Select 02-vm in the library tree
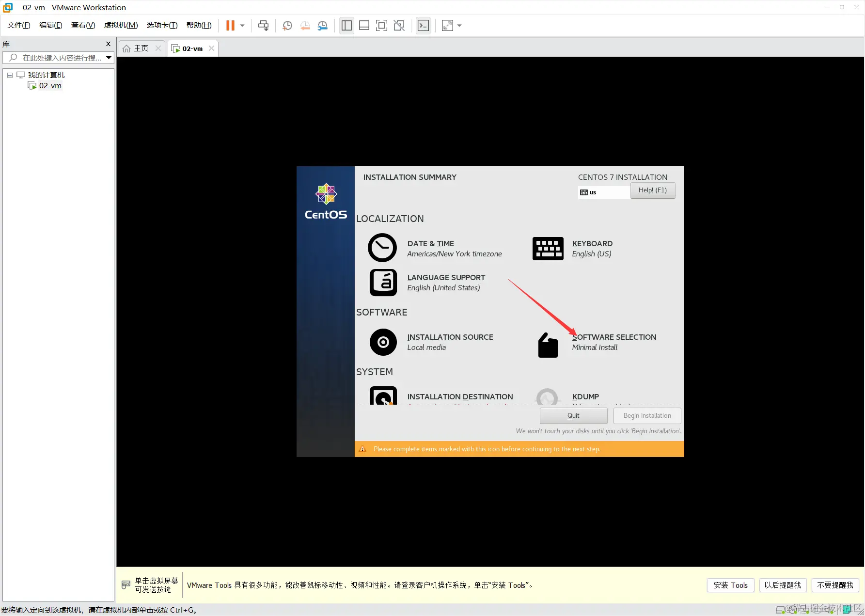The image size is (865, 616). point(50,86)
